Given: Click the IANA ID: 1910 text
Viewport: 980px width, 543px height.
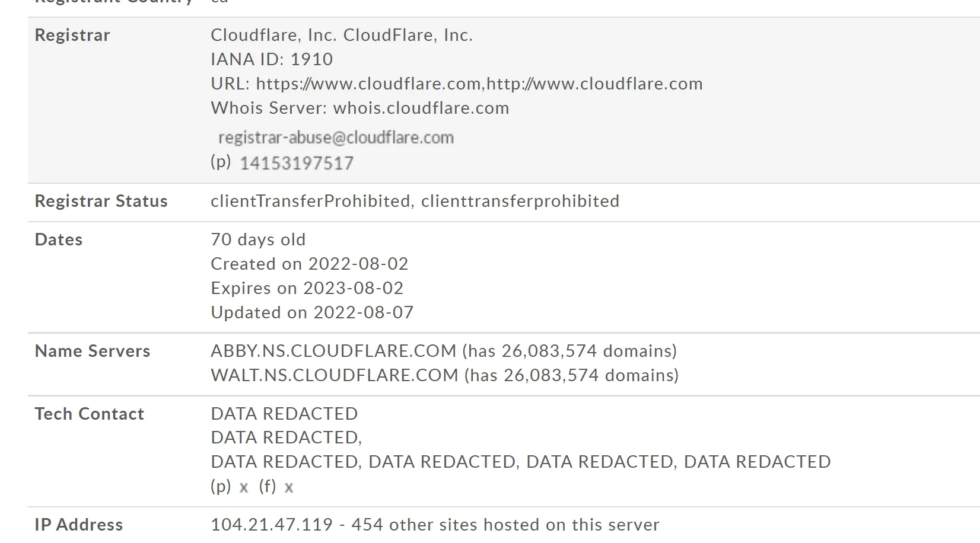Looking at the screenshot, I should click(272, 59).
